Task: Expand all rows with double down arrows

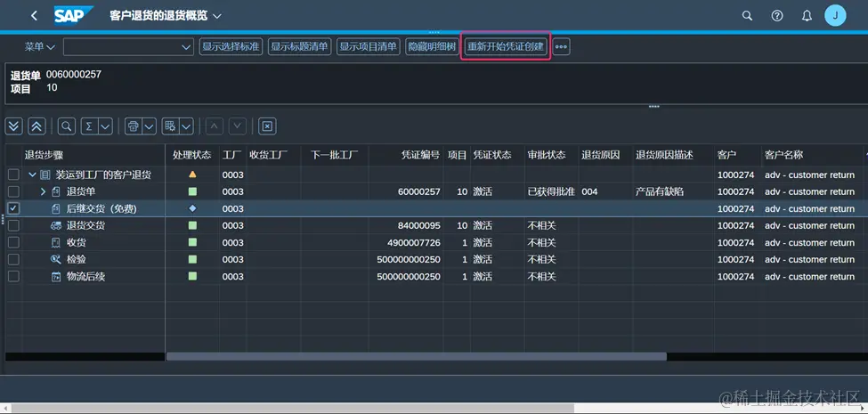Action: point(14,126)
